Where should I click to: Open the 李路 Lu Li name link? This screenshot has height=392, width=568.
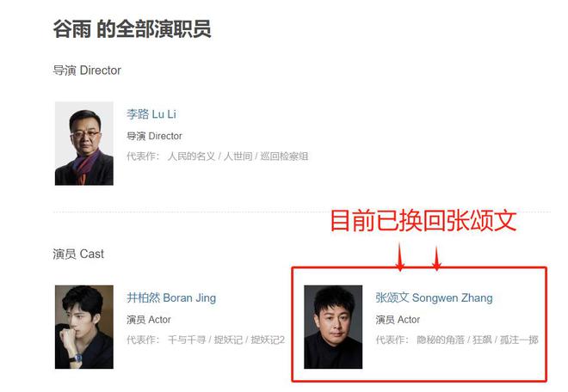[x=151, y=114]
